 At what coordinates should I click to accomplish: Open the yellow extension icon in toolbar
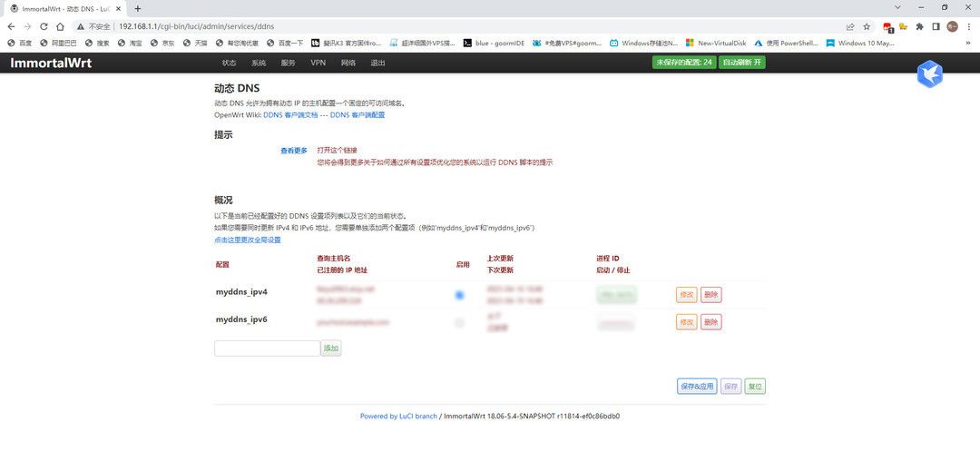pos(903,27)
